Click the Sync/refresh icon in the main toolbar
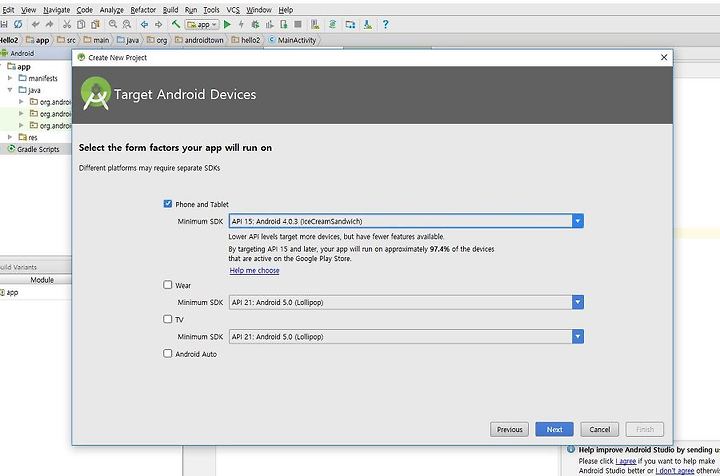 (18, 24)
